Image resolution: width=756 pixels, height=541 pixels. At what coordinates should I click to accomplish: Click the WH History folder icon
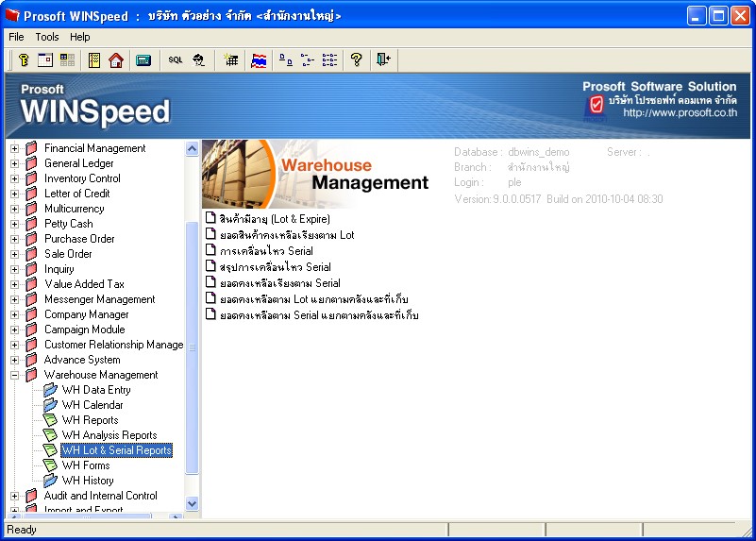pos(50,481)
